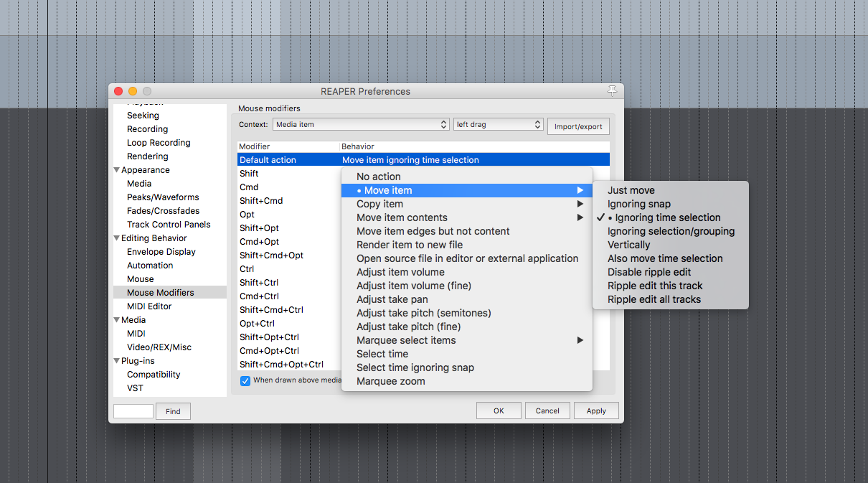Image resolution: width=868 pixels, height=483 pixels.
Task: Toggle 'When drawn above media' checkbox
Action: [x=245, y=380]
